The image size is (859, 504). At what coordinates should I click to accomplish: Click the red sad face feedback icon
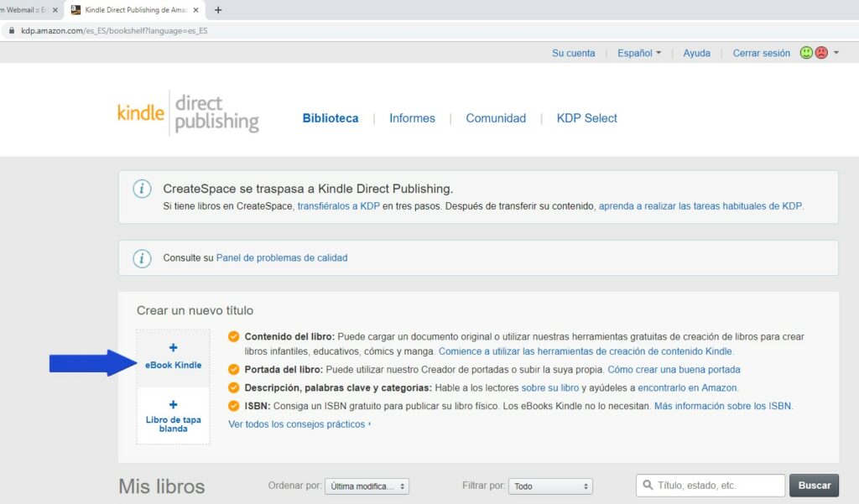click(821, 53)
